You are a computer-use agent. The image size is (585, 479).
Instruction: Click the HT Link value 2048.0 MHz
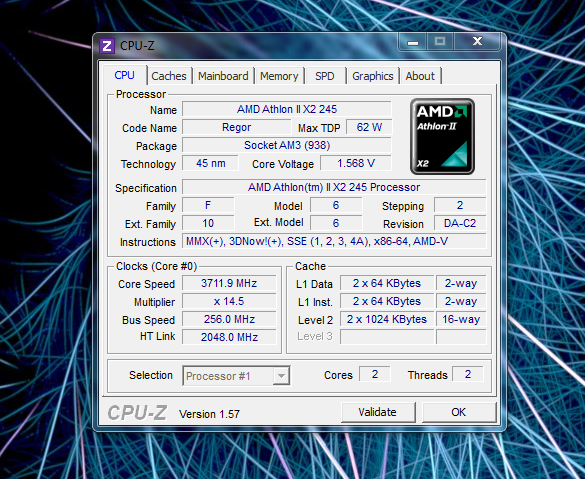[229, 337]
